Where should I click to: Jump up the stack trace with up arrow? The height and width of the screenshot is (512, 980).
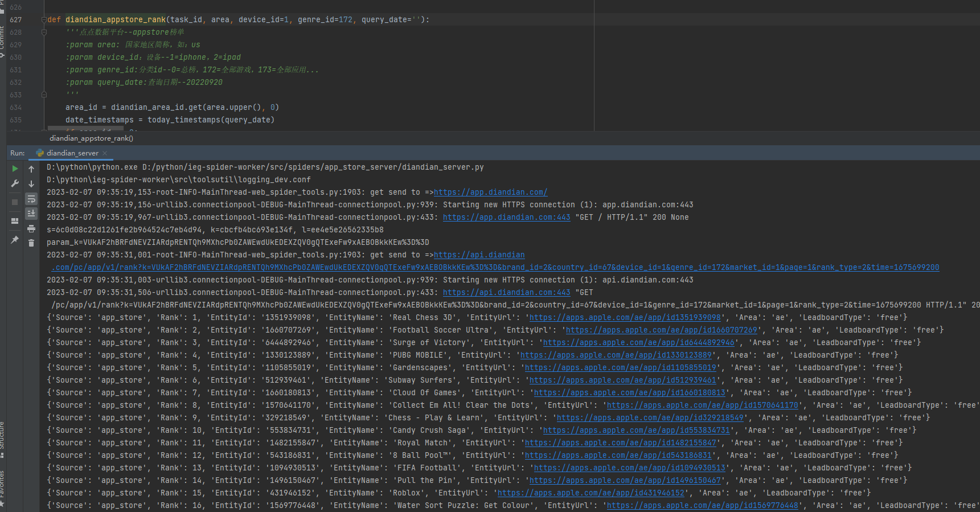coord(31,169)
